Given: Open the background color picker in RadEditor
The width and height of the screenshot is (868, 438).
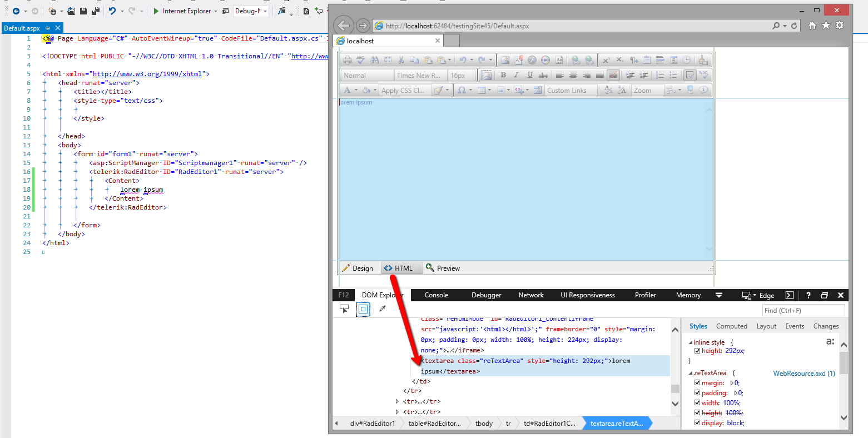Looking at the screenshot, I should [x=369, y=90].
